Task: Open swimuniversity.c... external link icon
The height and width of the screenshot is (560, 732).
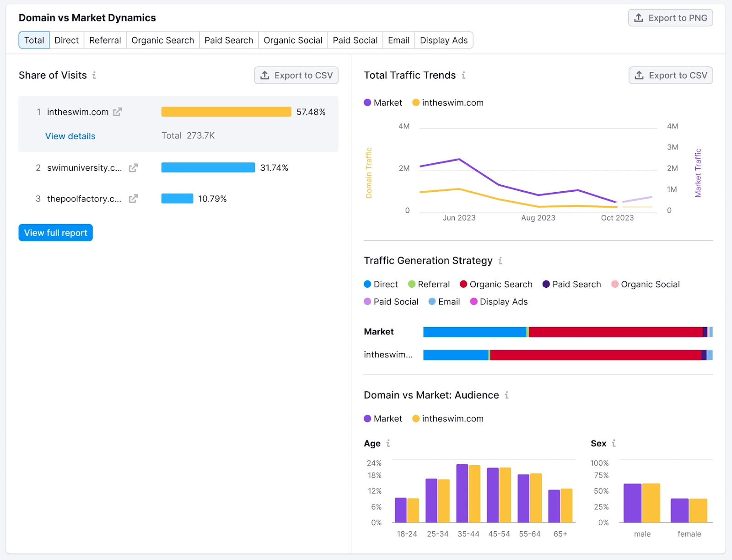Action: (133, 168)
